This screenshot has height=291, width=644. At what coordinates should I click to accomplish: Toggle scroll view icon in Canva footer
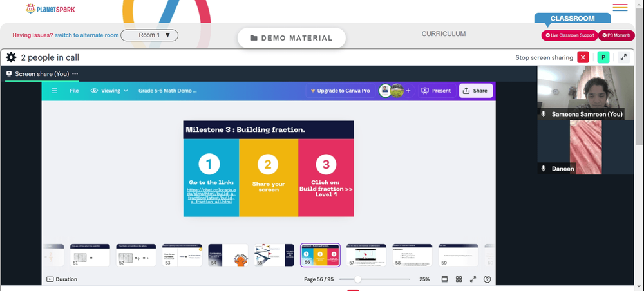444,279
